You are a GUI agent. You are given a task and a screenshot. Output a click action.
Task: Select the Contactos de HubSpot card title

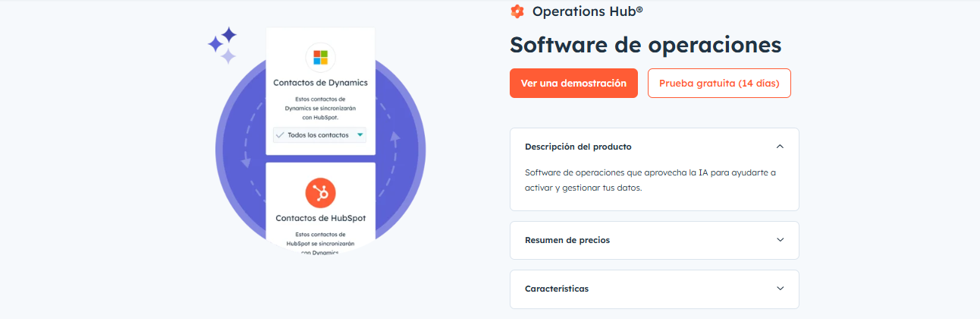[320, 218]
